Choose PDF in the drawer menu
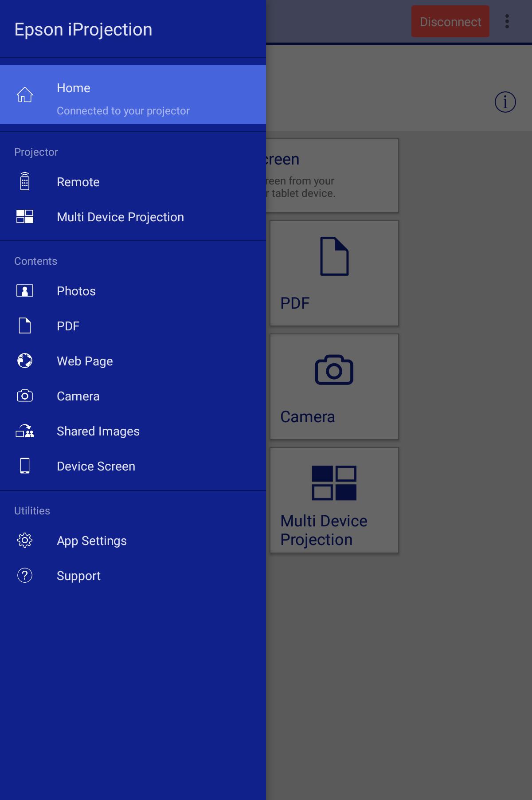This screenshot has width=532, height=800. [133, 326]
